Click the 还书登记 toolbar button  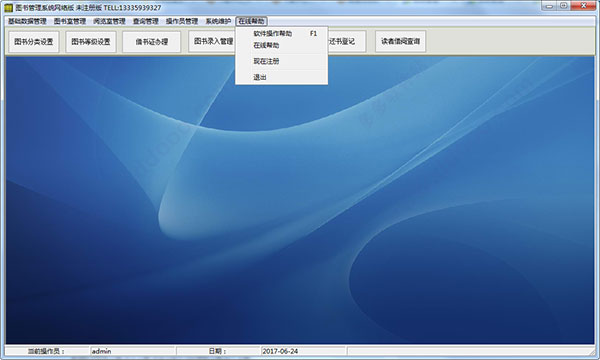347,41
